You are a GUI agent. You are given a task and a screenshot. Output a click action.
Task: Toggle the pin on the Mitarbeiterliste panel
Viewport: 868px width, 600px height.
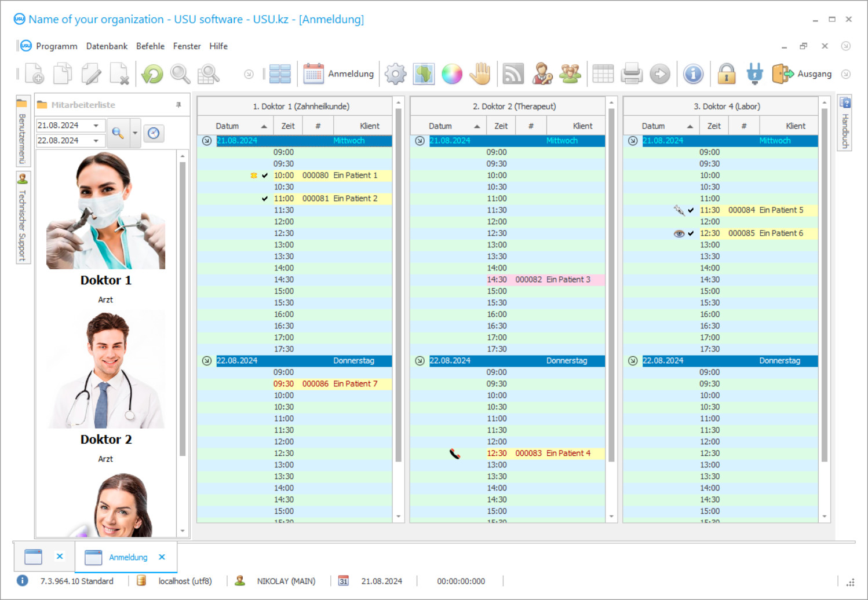179,104
